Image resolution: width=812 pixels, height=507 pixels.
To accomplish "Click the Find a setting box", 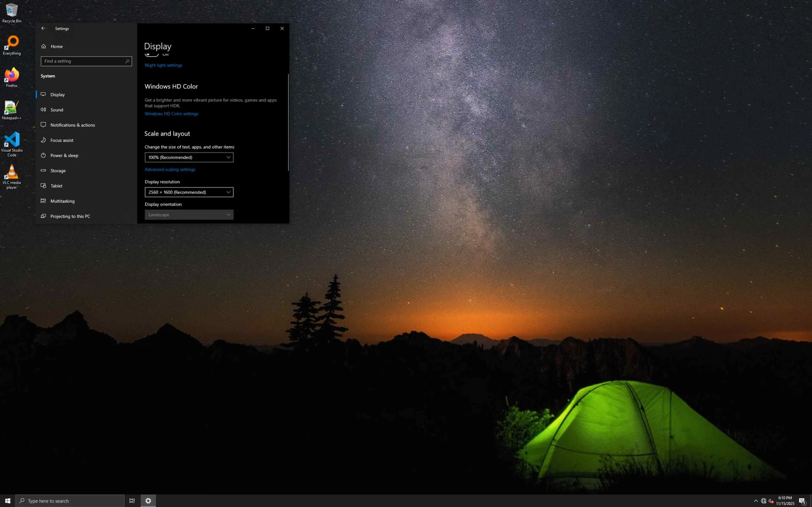I will pos(84,61).
